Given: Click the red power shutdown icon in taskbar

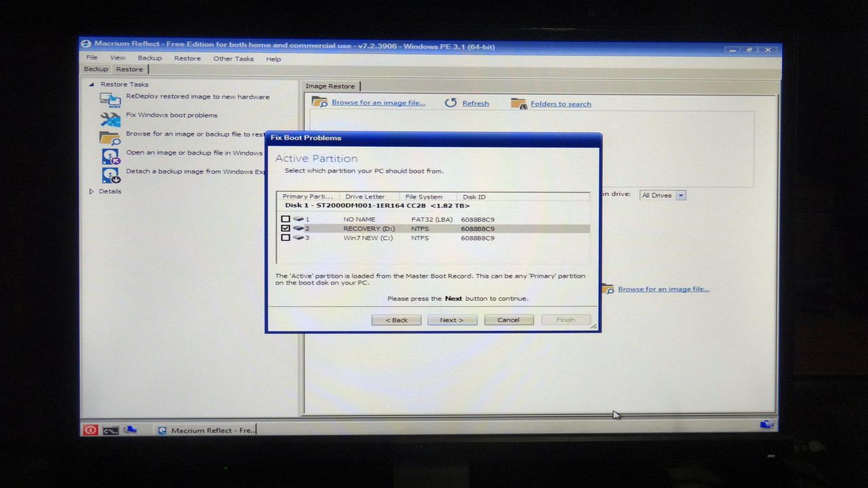Looking at the screenshot, I should pos(91,430).
